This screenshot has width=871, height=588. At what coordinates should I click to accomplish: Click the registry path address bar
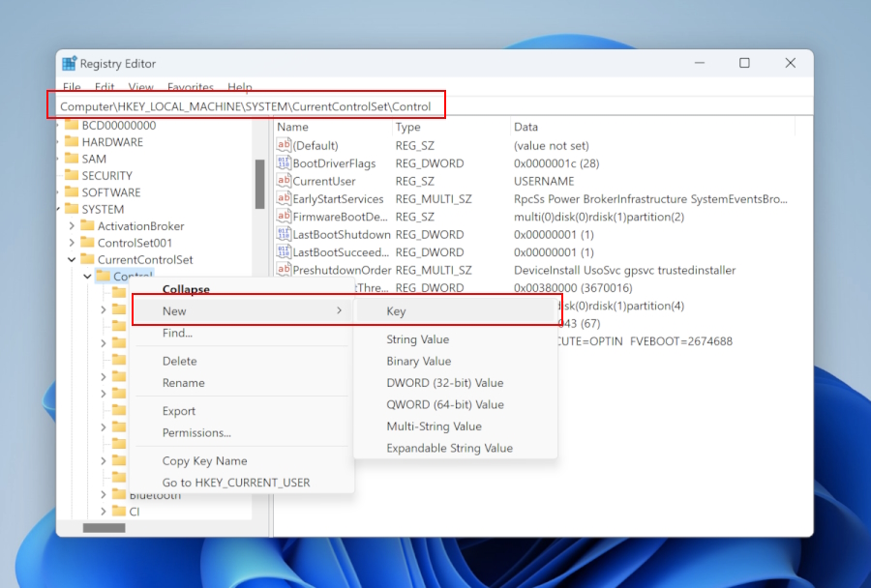pyautogui.click(x=246, y=105)
